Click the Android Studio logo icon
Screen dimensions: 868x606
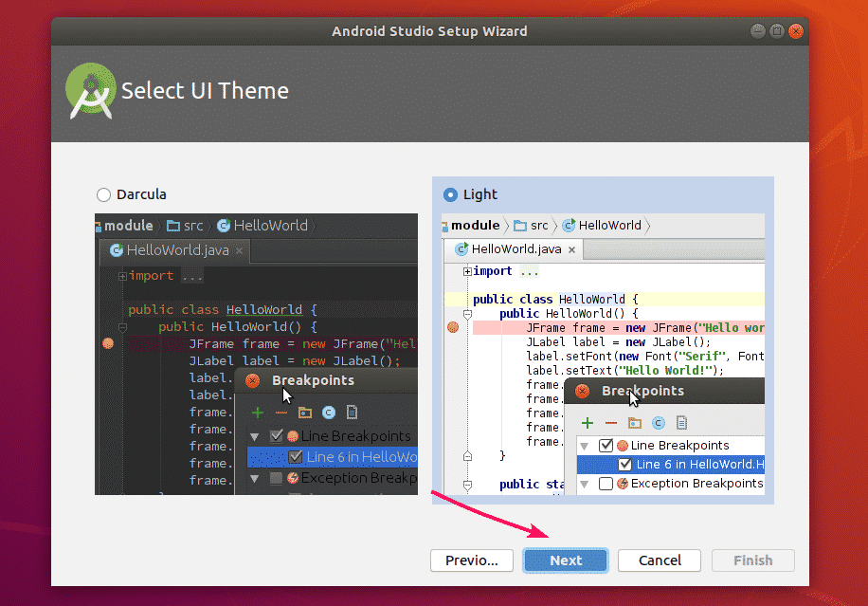(x=91, y=91)
